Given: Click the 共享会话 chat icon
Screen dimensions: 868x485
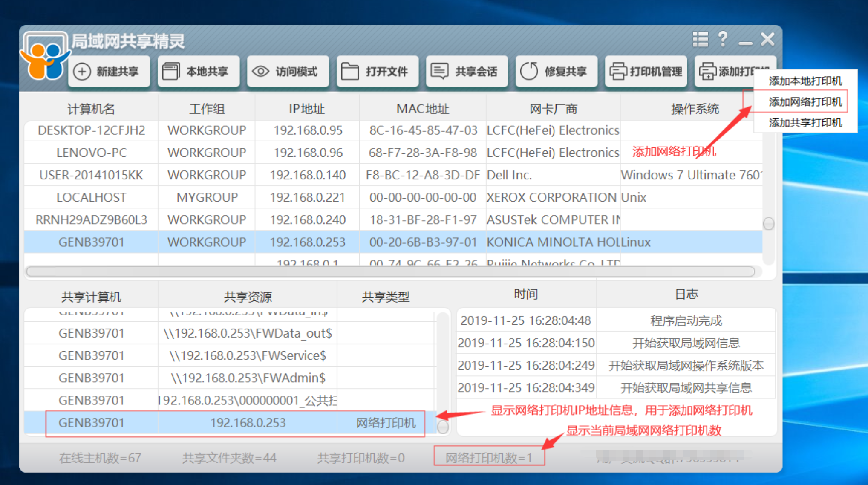Looking at the screenshot, I should pos(439,72).
